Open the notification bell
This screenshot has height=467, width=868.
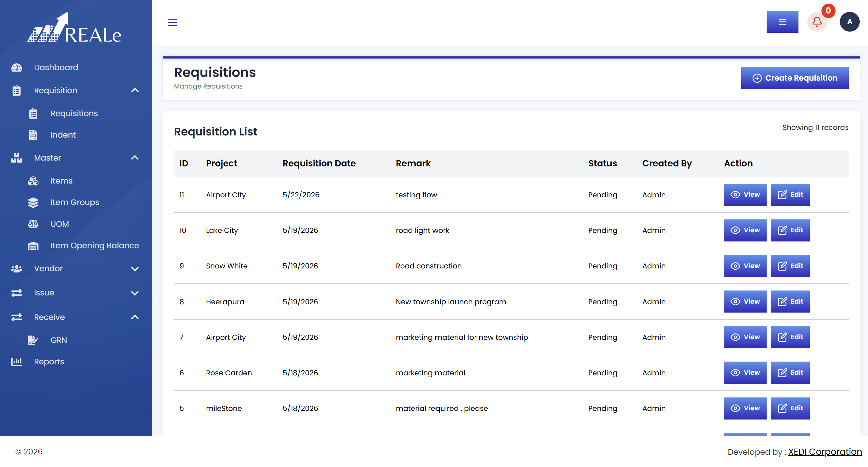817,22
